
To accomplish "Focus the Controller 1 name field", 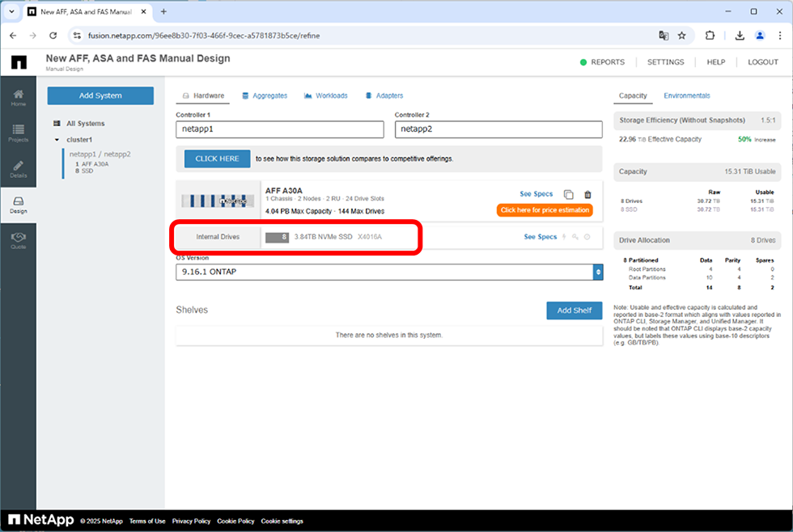I will [280, 129].
